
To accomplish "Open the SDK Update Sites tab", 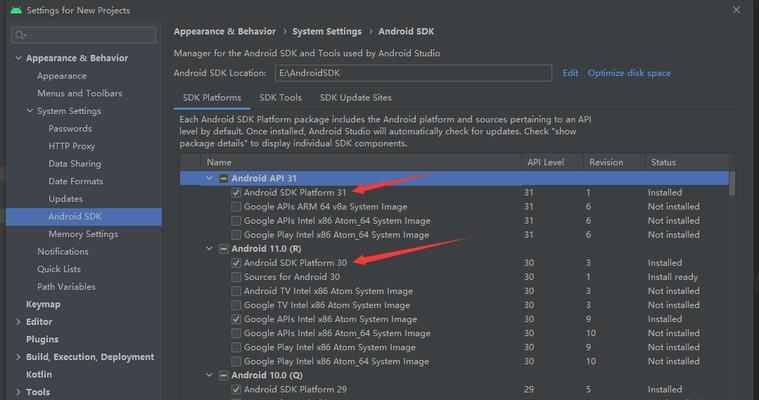I will coord(356,98).
